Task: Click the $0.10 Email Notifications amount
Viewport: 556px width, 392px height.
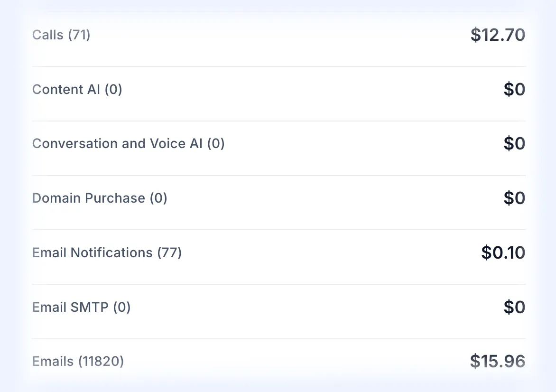Action: click(x=503, y=252)
